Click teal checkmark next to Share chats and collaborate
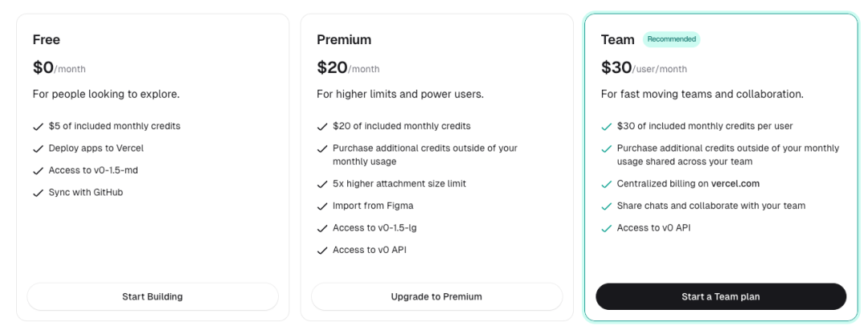The image size is (868, 330). [606, 206]
